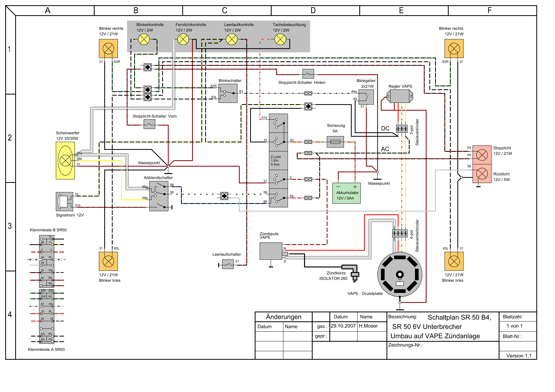Click the 'gepr.:' row label
Image resolution: width=555 pixels, height=392 pixels.
coord(321,336)
